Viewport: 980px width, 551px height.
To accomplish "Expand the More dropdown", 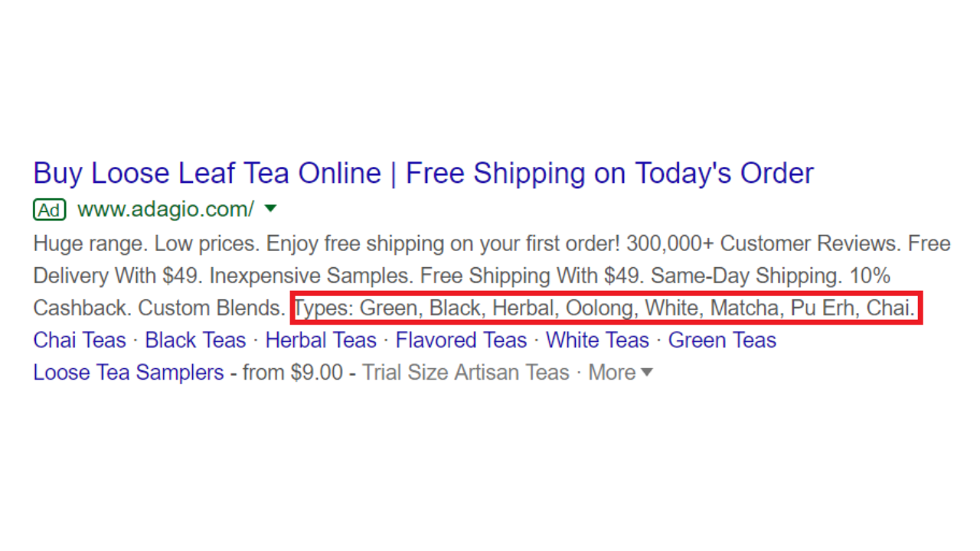I will click(x=620, y=373).
